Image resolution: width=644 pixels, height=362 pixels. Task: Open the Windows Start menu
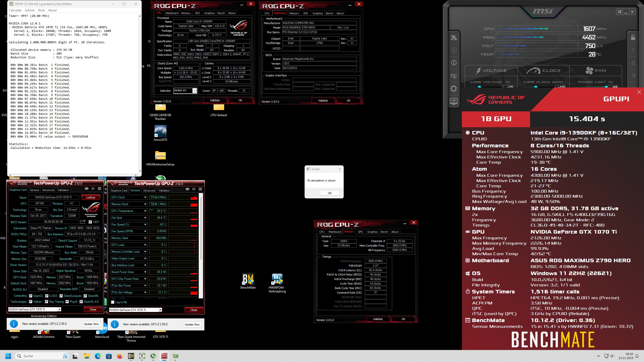point(8,356)
